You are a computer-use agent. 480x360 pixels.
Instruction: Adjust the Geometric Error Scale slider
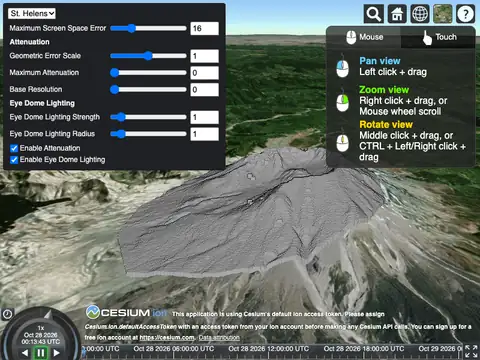coord(148,56)
